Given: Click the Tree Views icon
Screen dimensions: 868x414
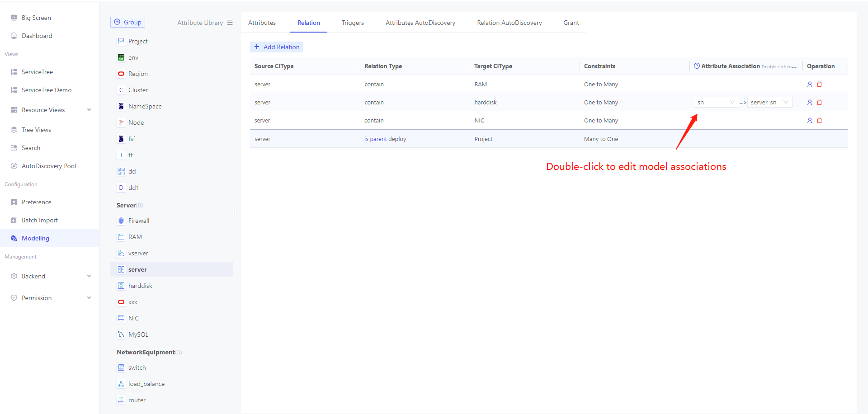Looking at the screenshot, I should click(x=14, y=130).
